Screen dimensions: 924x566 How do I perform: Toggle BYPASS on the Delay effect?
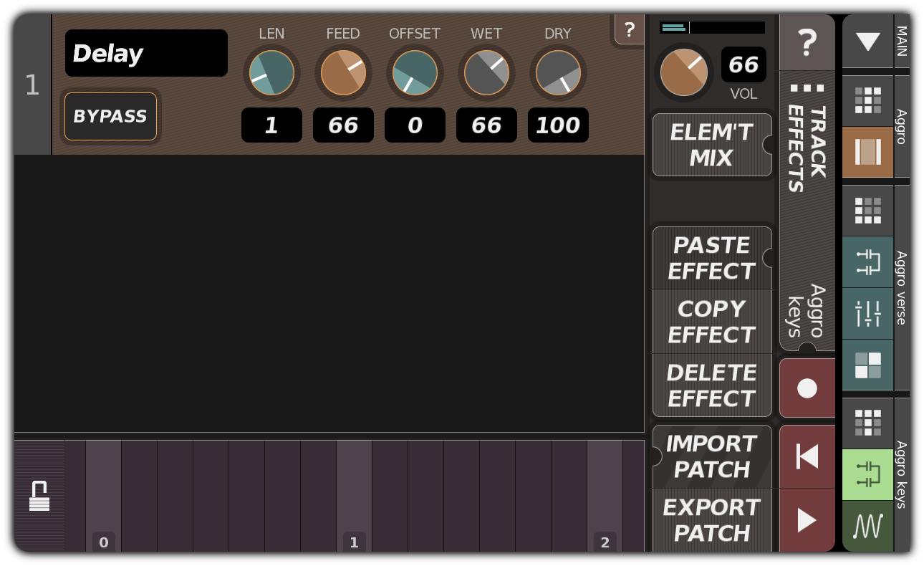[110, 116]
